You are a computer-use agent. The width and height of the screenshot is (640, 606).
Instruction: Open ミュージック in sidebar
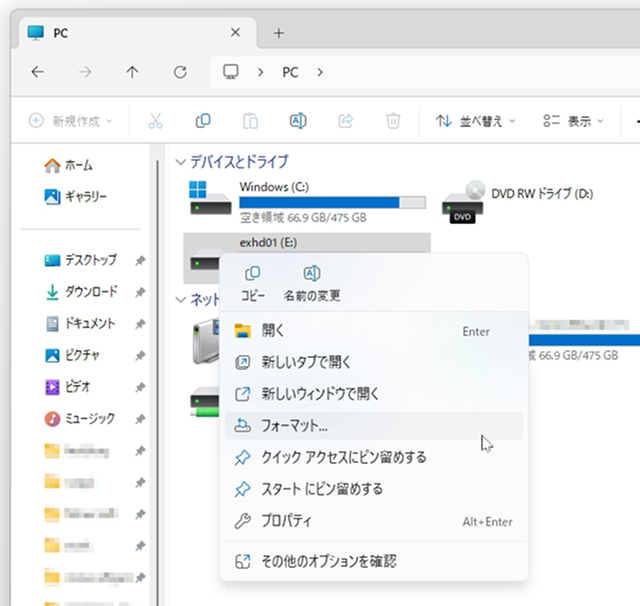pyautogui.click(x=80, y=419)
